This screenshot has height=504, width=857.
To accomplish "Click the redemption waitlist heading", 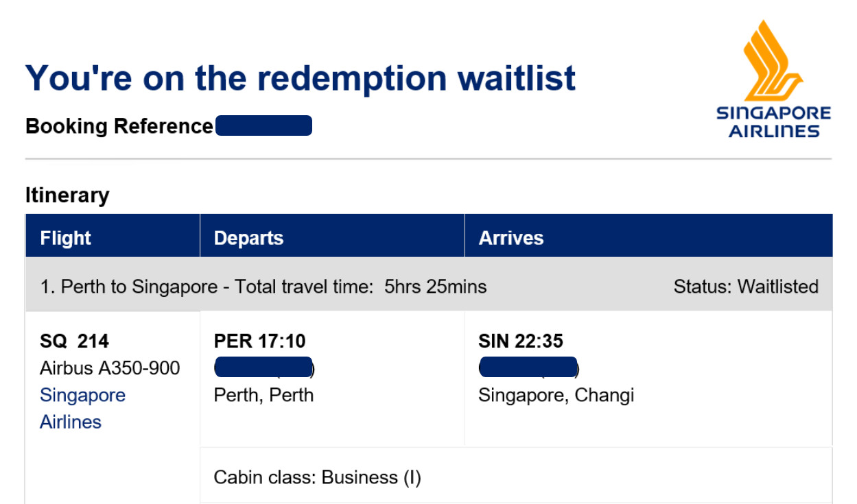I will [301, 77].
